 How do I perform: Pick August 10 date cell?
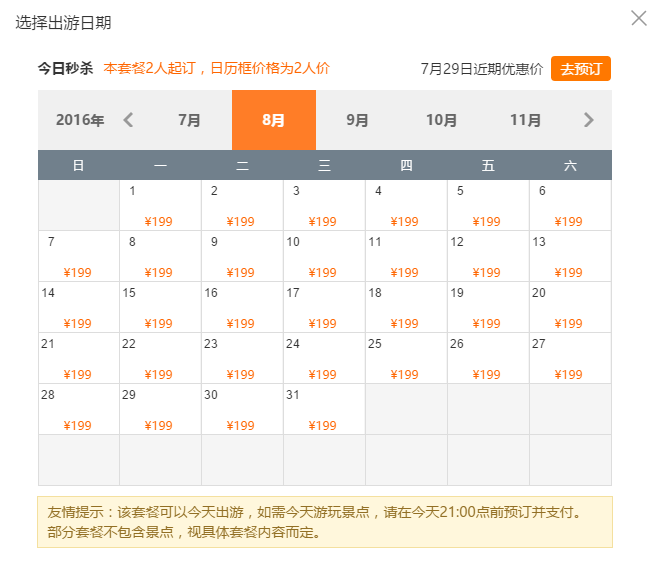(324, 256)
